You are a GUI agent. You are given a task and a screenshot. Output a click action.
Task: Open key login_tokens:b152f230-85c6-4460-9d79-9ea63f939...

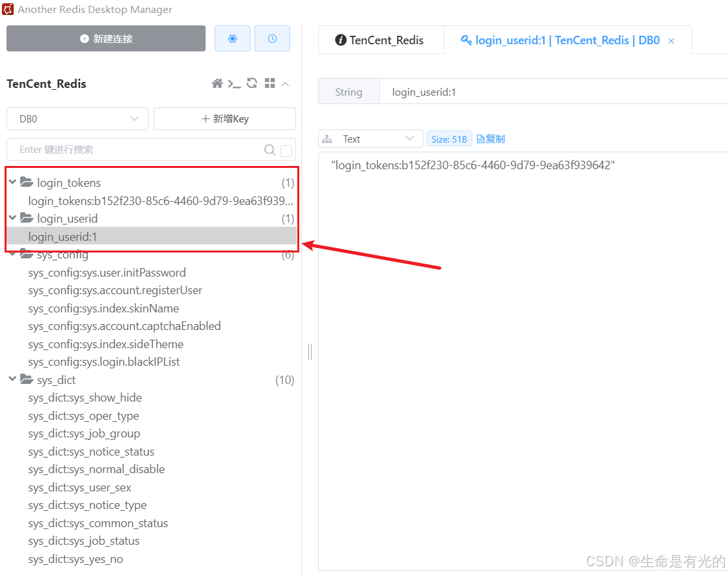pos(161,200)
